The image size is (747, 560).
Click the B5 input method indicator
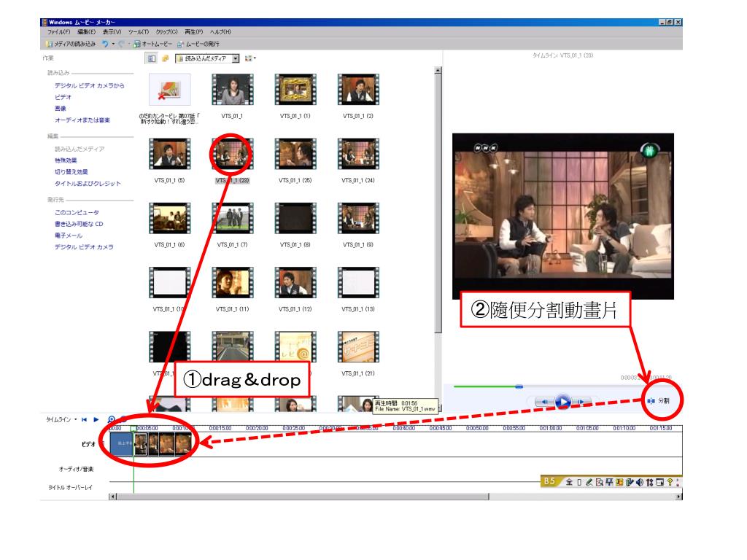point(550,481)
